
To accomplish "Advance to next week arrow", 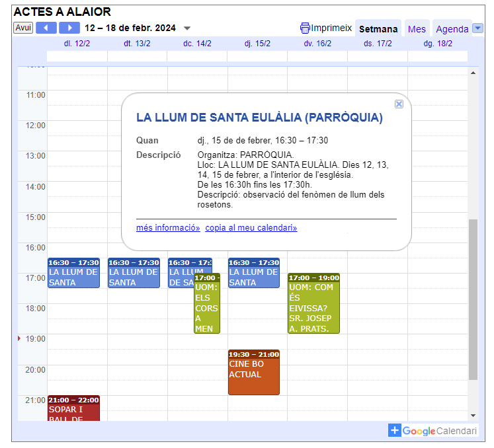I will (69, 28).
